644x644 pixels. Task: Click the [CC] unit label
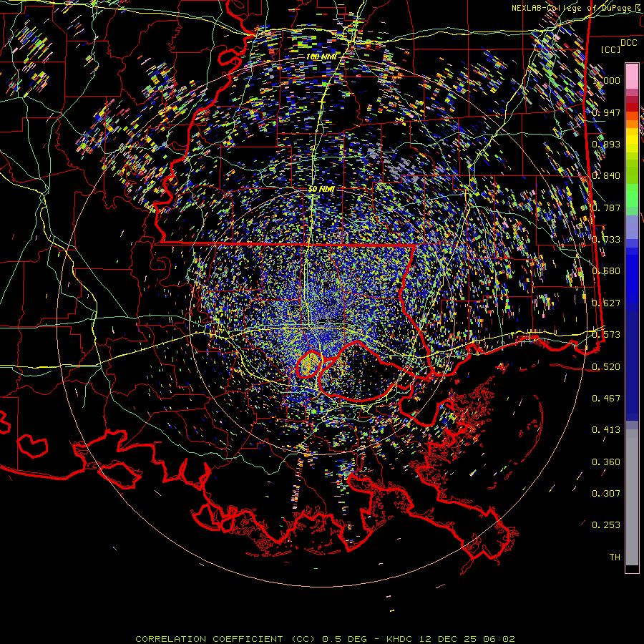pos(610,49)
